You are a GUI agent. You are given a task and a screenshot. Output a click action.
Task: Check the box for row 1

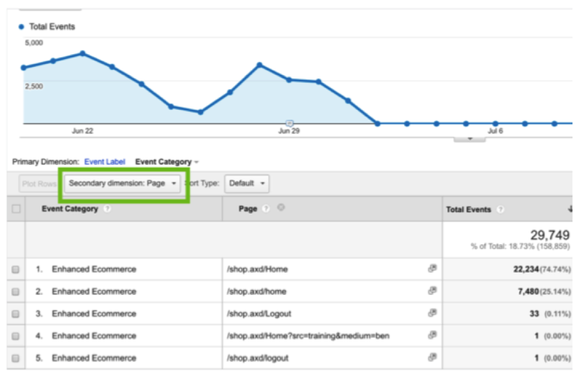[16, 270]
